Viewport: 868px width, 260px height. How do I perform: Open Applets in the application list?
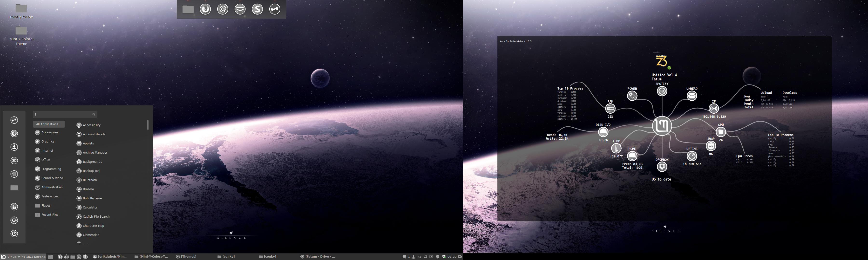coord(85,143)
